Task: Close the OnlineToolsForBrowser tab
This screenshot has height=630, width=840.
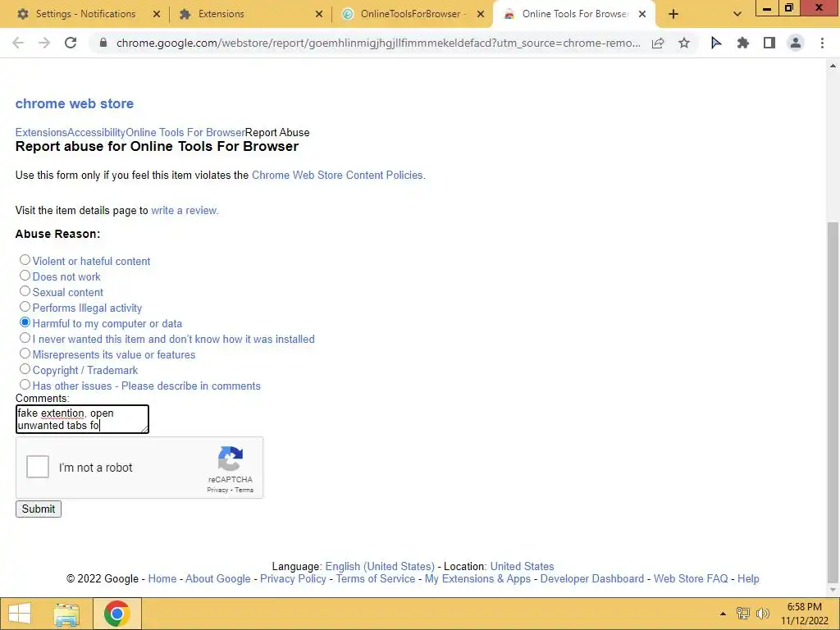Action: click(481, 14)
